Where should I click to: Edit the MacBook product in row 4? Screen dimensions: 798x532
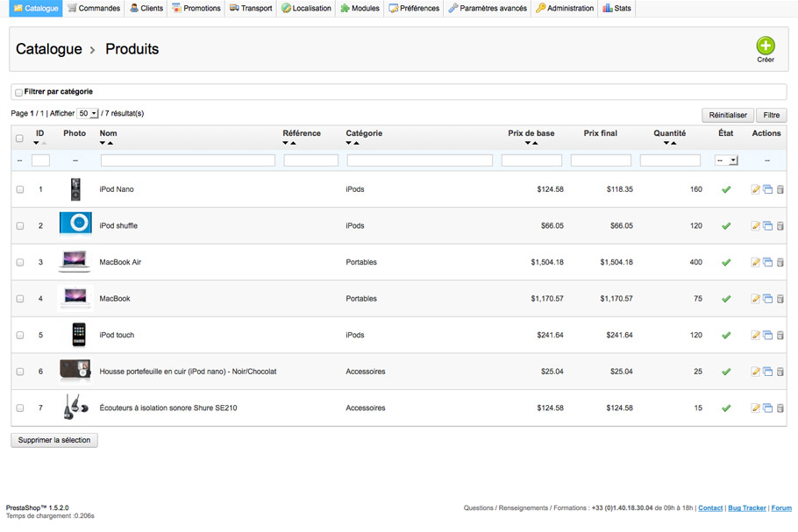click(756, 299)
